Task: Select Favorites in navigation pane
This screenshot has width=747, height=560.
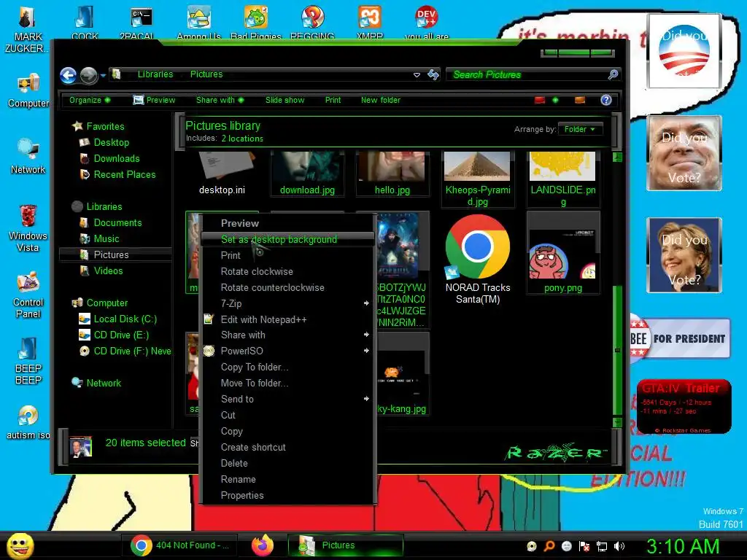Action: pos(105,126)
